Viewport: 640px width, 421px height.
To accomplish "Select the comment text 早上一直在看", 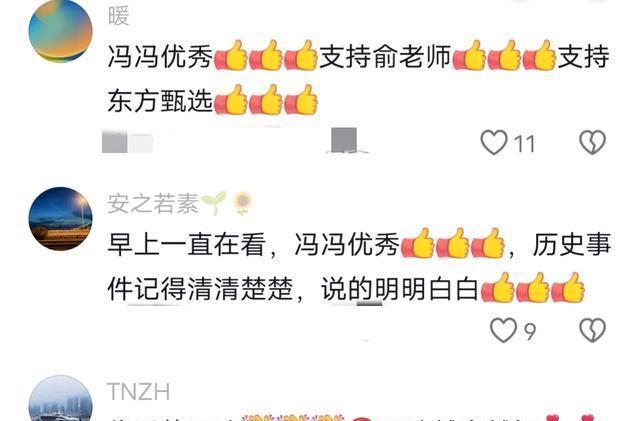I will 187,245.
